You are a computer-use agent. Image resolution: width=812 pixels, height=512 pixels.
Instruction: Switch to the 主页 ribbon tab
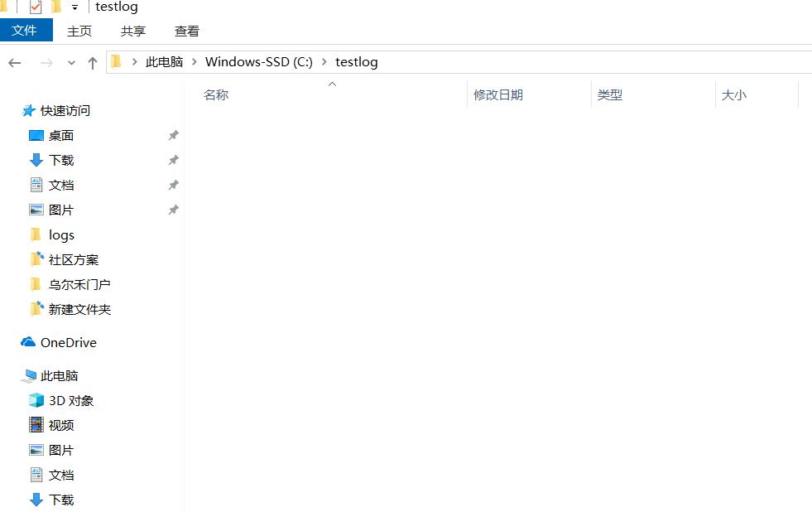79,31
